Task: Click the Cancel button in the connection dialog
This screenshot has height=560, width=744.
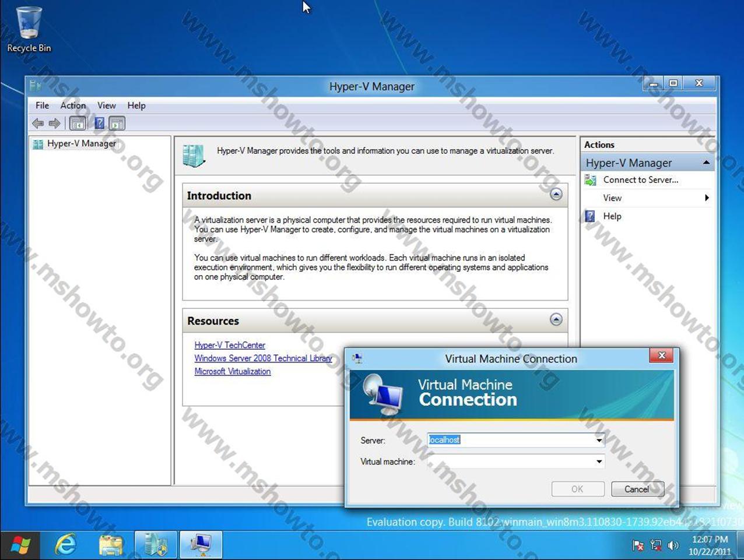Action: click(x=637, y=489)
